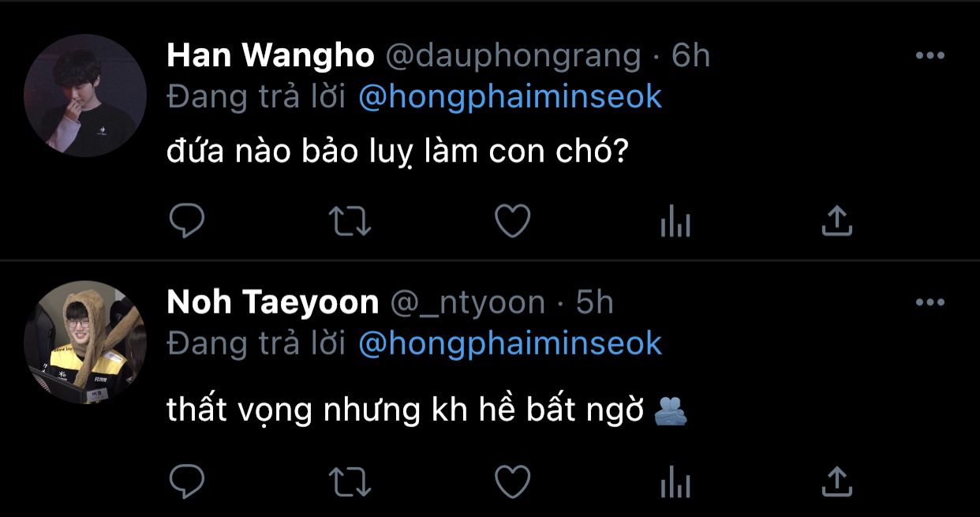Click the @dauphongrang handle
Screen dimensions: 980x517
coord(513,56)
